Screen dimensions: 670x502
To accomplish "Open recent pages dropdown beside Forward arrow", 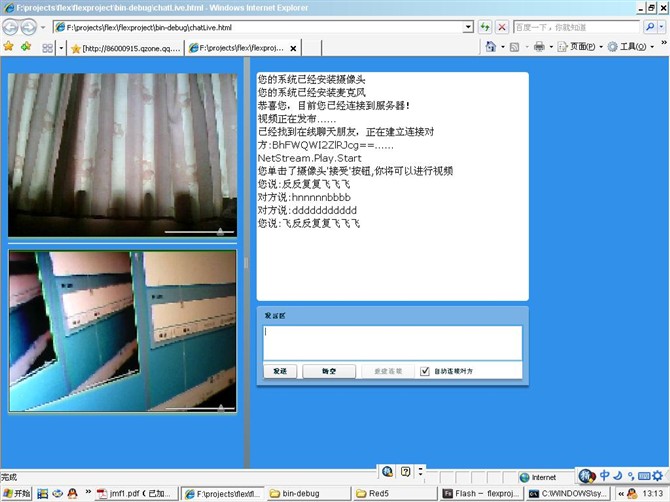I will 43,27.
